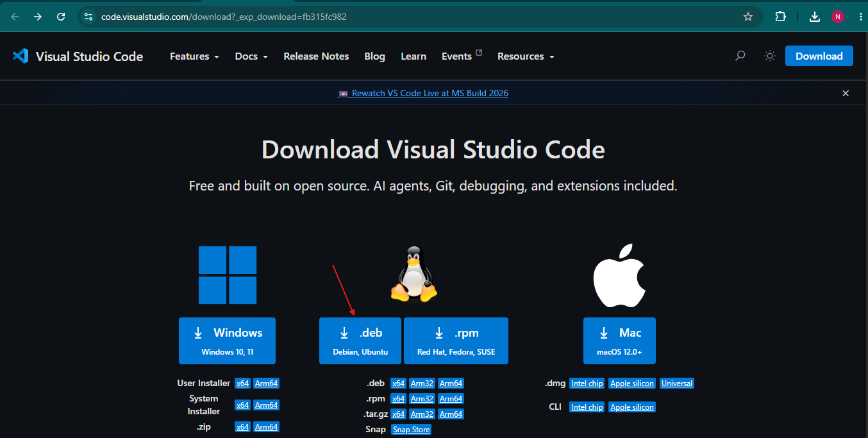Select User Installer x64 link

(x=242, y=383)
